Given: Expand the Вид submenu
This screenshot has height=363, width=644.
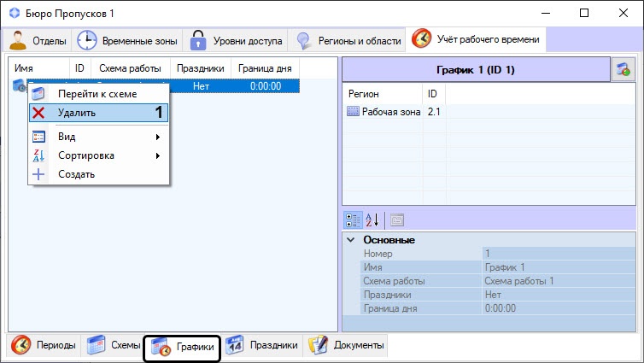Looking at the screenshot, I should coord(98,137).
